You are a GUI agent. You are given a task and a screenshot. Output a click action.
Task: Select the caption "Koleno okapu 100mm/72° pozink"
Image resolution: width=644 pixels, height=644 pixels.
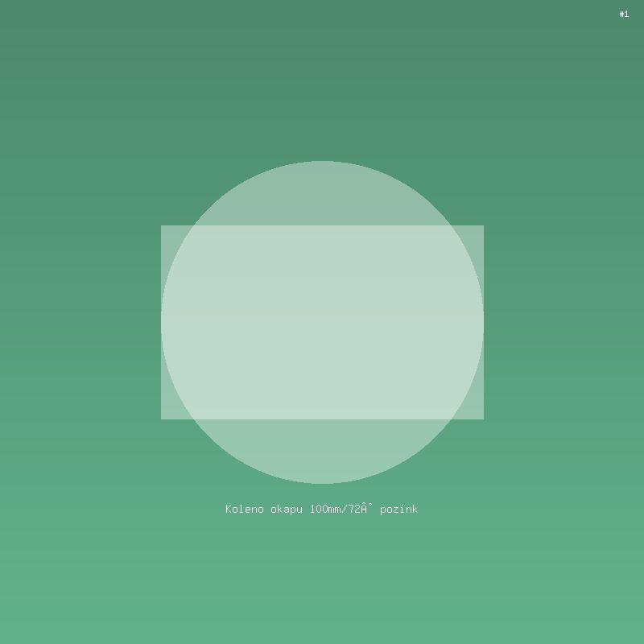click(322, 509)
